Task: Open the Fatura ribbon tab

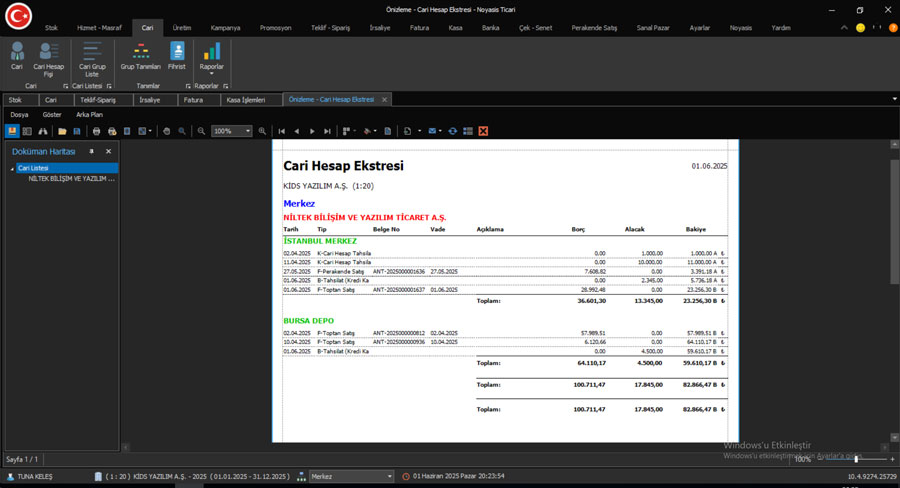Action: [419, 28]
